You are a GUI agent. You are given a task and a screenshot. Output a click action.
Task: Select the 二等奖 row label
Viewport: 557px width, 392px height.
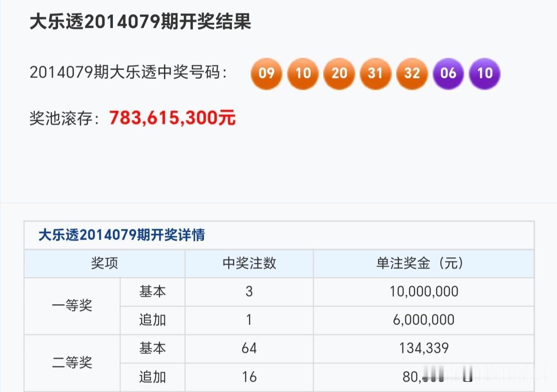[x=72, y=363]
